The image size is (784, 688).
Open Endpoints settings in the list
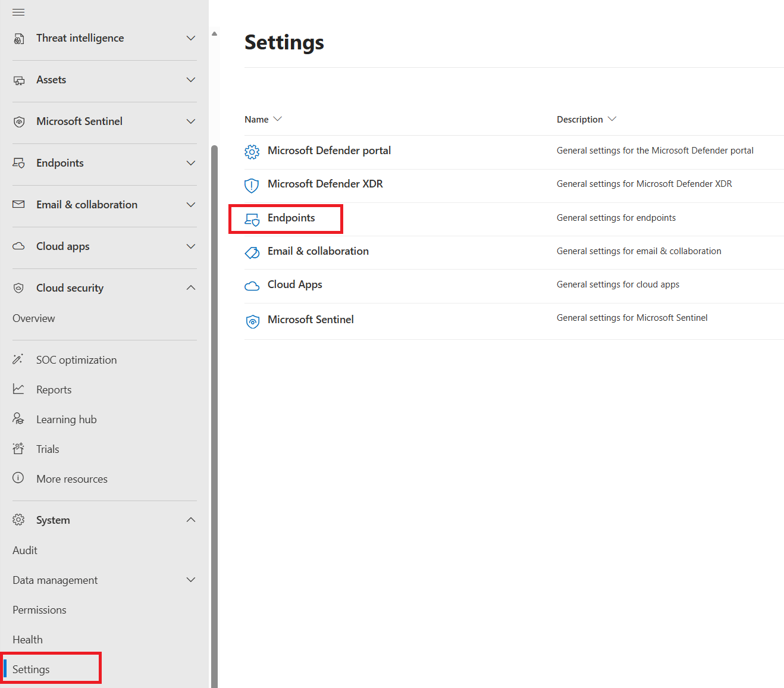tap(291, 218)
